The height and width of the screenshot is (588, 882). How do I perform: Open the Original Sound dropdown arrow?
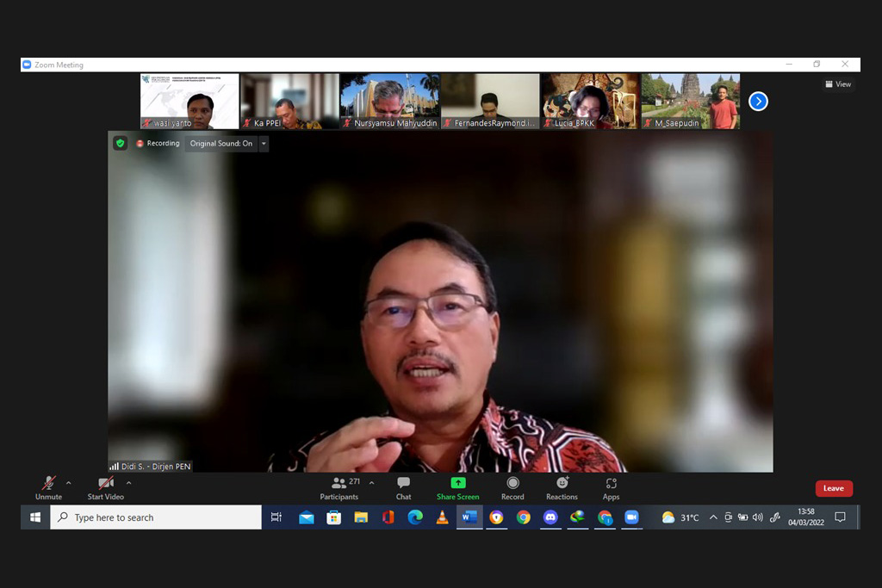click(264, 144)
